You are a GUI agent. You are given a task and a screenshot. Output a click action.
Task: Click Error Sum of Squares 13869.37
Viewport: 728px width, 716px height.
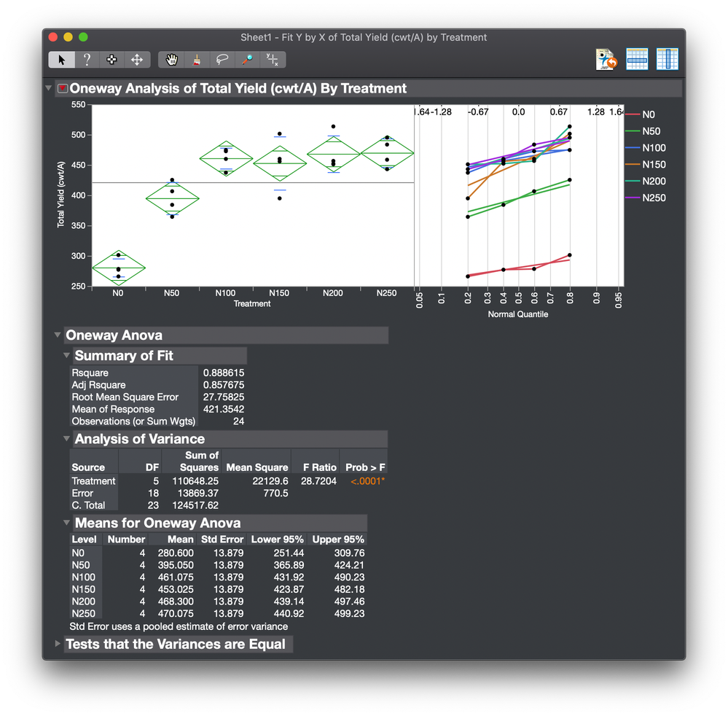coord(198,493)
